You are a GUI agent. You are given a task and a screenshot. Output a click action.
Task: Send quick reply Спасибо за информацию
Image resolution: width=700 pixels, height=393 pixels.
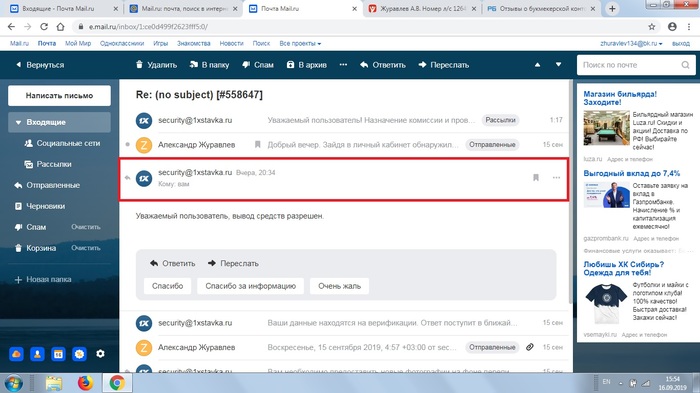[x=250, y=286]
